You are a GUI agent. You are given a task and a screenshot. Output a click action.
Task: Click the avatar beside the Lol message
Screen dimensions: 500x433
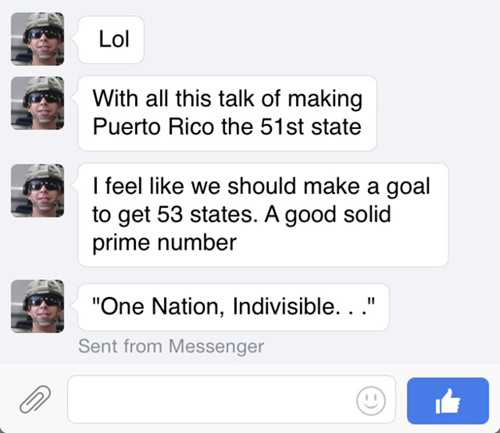coord(37,39)
